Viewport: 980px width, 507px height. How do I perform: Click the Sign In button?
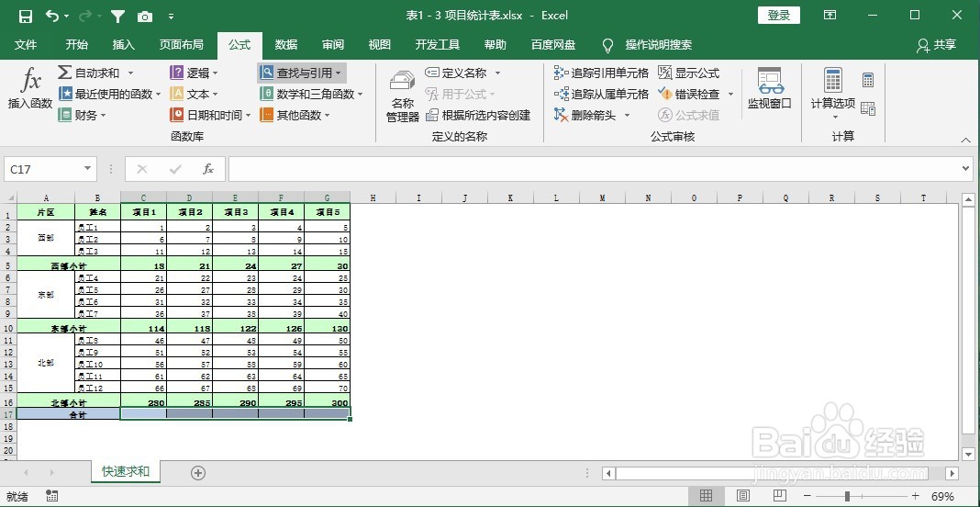click(x=779, y=16)
